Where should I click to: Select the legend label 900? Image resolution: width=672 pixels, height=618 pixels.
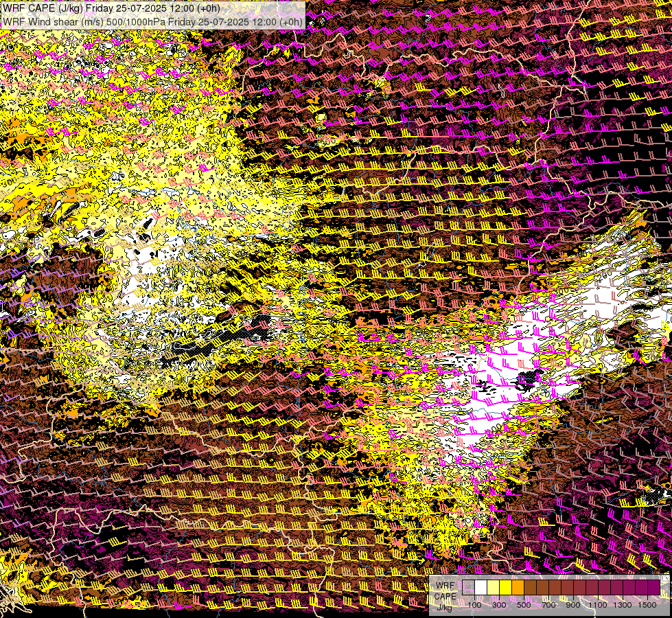573,605
